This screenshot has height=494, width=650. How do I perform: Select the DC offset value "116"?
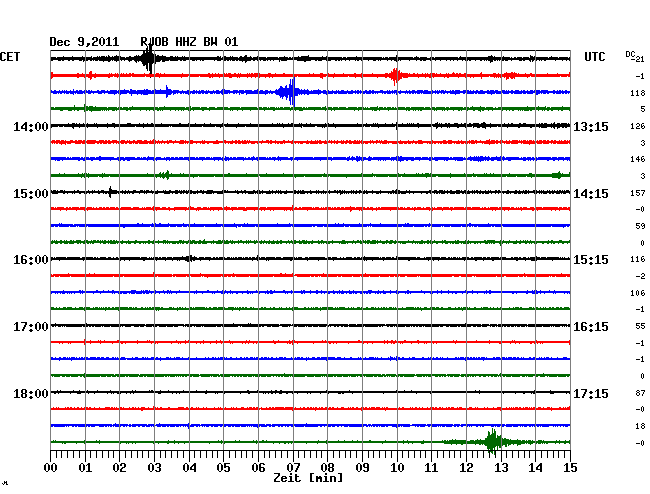638,259
